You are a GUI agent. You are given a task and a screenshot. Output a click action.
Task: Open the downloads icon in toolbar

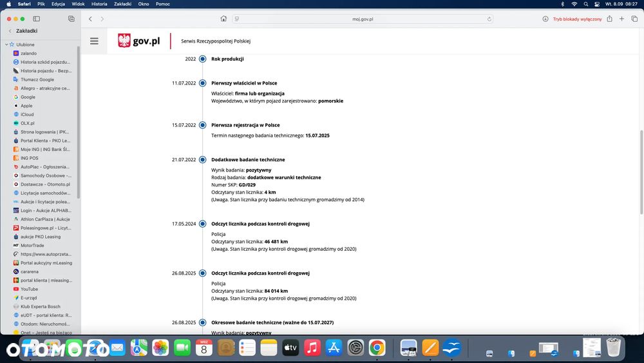[545, 19]
